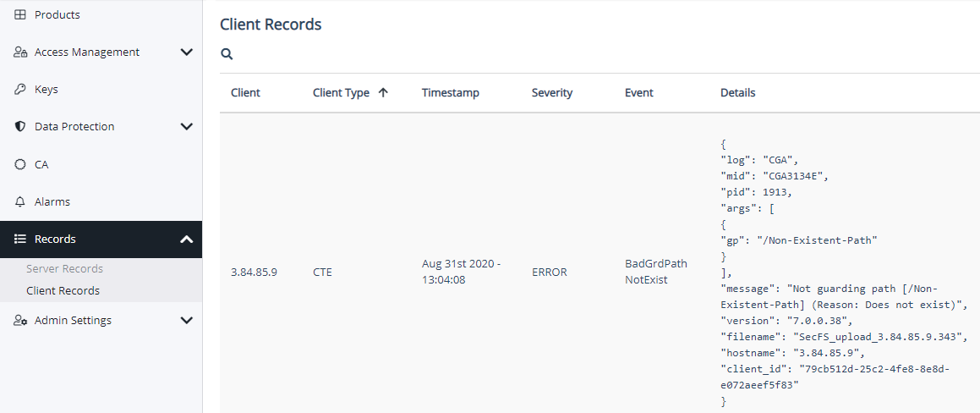Collapse the Records section chevron

coord(187,240)
